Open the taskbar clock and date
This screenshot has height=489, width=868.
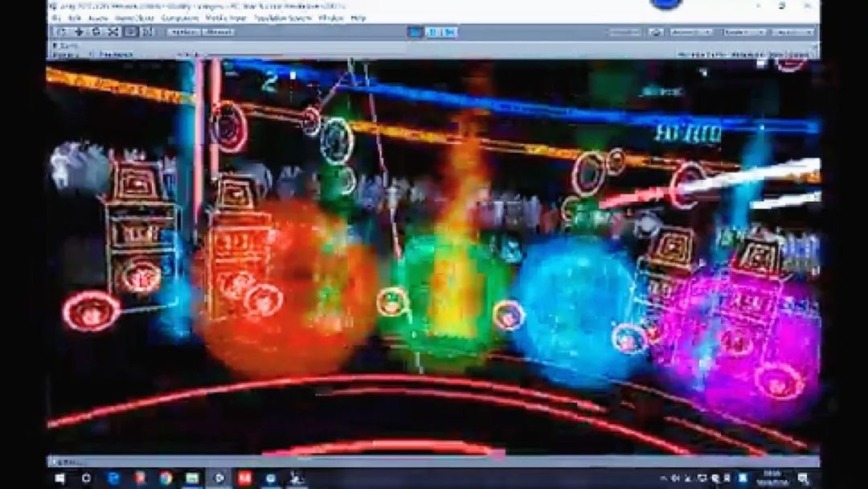(772, 478)
